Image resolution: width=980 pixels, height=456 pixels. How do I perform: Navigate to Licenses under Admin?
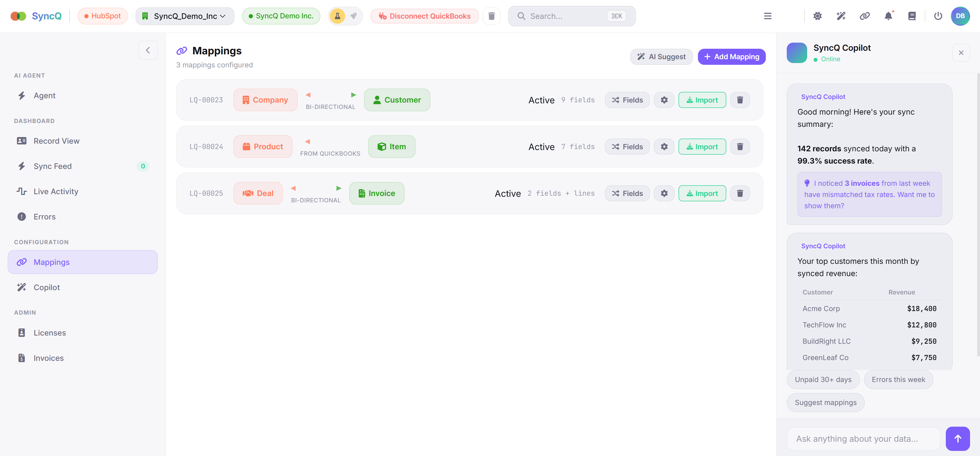(50, 332)
